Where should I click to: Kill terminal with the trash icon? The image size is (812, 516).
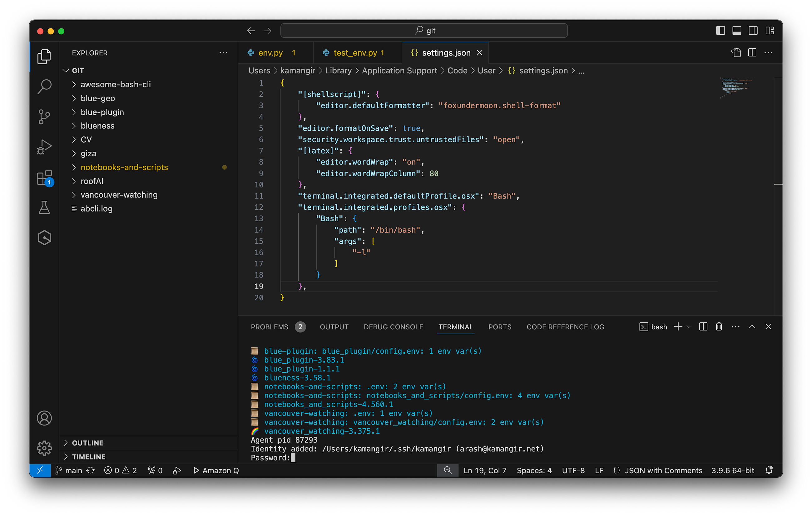pyautogui.click(x=719, y=327)
